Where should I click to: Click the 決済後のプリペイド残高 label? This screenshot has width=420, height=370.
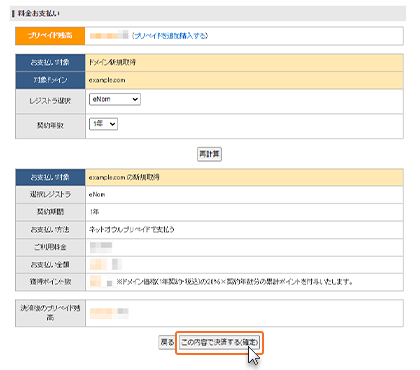(50, 313)
